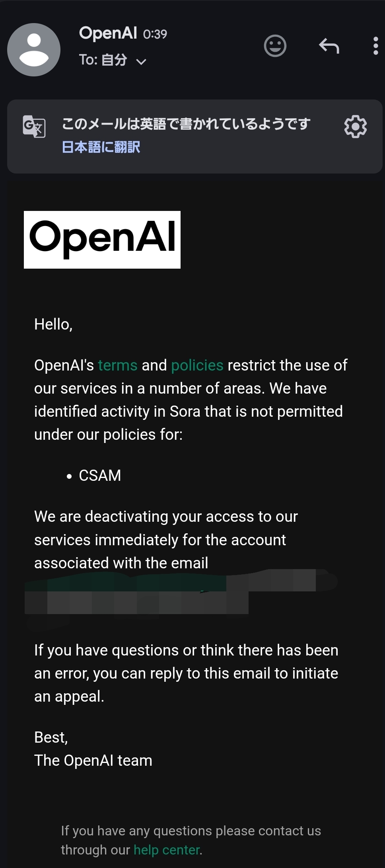Open the green "terms" link

coord(117,365)
